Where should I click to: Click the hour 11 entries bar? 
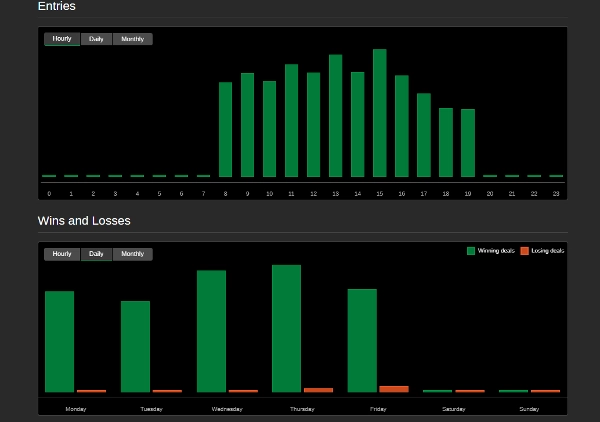tap(292, 121)
